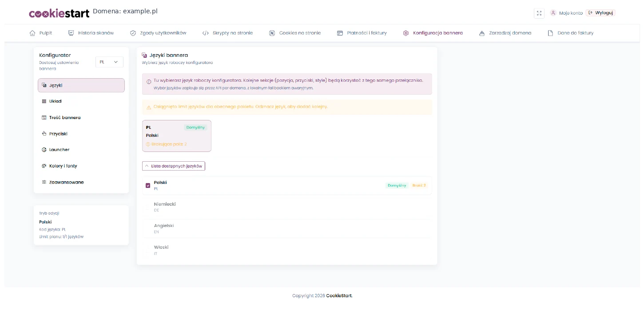This screenshot has width=644, height=311.
Task: Click Płatności i faktury card icon
Action: point(340,33)
